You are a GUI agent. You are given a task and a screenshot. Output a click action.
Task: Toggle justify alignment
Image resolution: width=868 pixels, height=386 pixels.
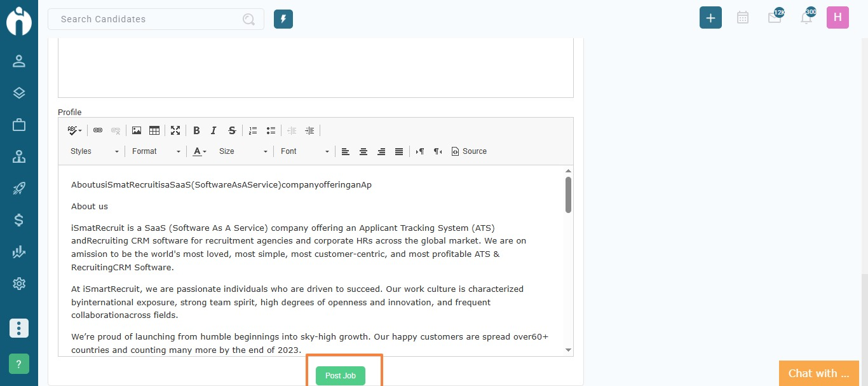click(399, 151)
